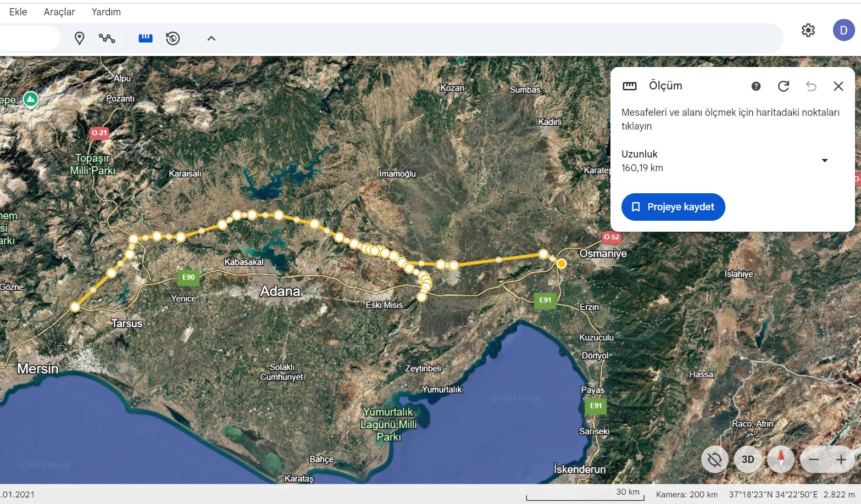
Task: Click the blue ruler measure tool
Action: point(146,38)
